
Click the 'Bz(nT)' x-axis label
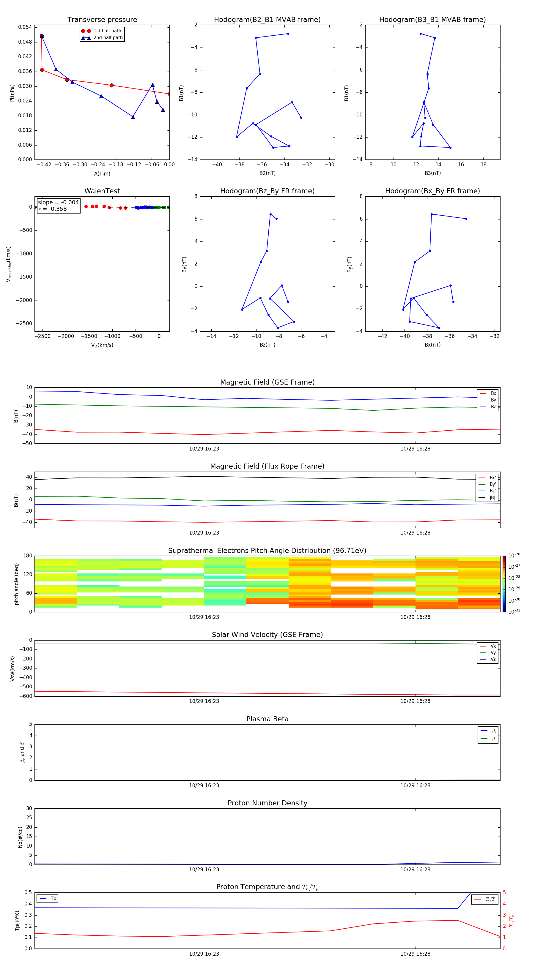[267, 345]
